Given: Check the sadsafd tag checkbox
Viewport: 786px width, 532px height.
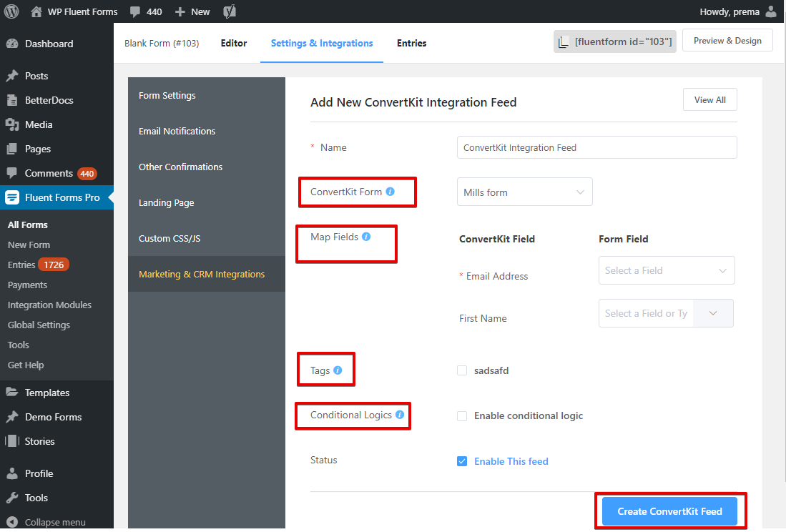Looking at the screenshot, I should (462, 370).
